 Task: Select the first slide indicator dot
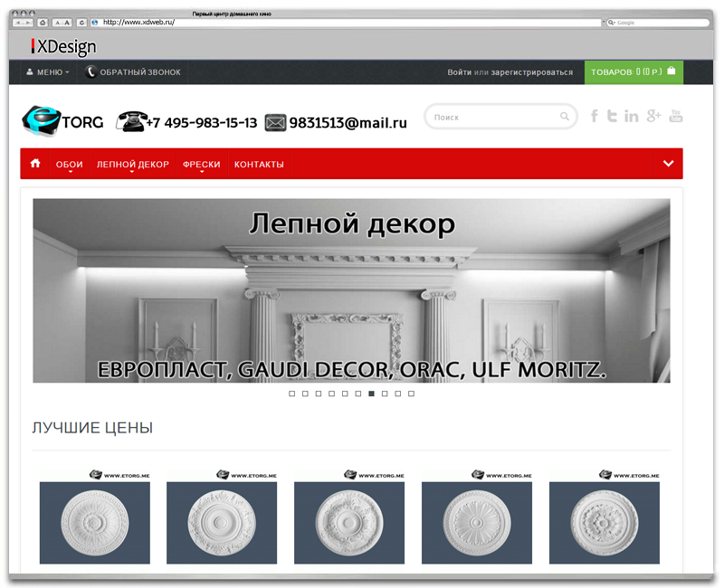291,394
